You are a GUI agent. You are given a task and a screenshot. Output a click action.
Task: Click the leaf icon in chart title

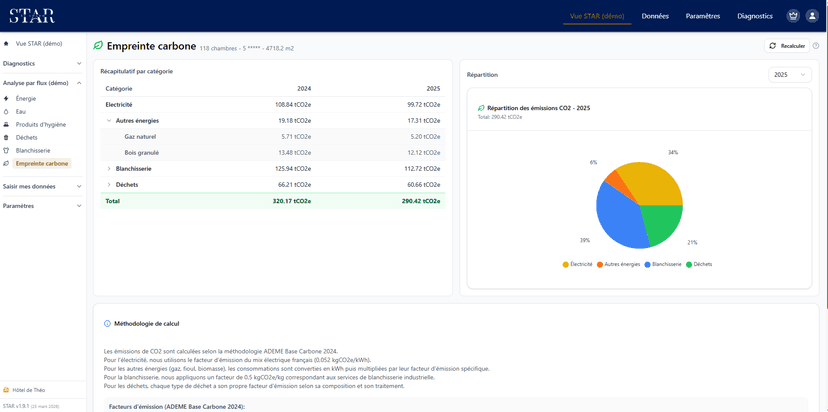click(x=481, y=108)
